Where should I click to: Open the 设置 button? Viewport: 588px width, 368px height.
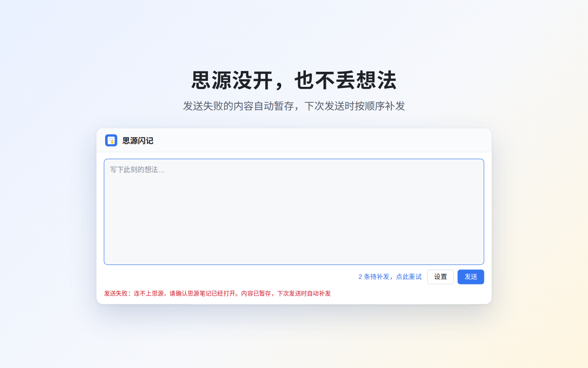(440, 277)
